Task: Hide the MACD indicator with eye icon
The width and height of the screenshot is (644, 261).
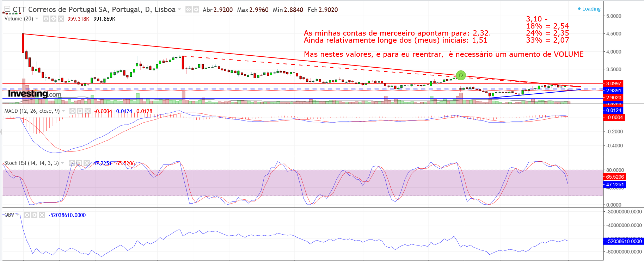Action: coord(73,111)
